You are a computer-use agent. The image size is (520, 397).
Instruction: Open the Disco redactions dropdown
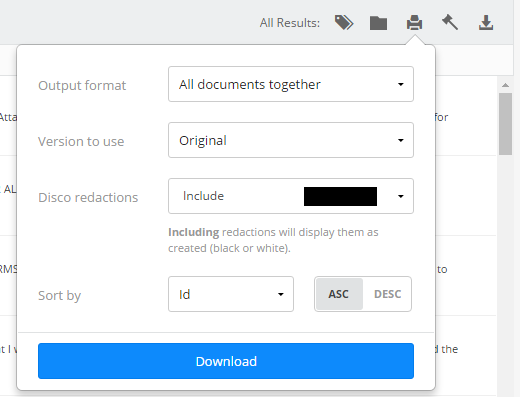coord(291,196)
